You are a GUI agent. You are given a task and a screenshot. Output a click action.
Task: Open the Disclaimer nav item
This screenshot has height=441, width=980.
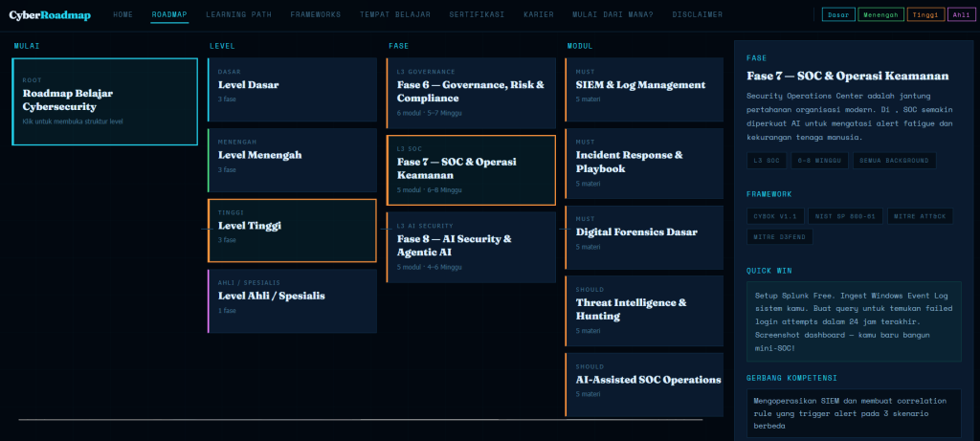pyautogui.click(x=698, y=14)
